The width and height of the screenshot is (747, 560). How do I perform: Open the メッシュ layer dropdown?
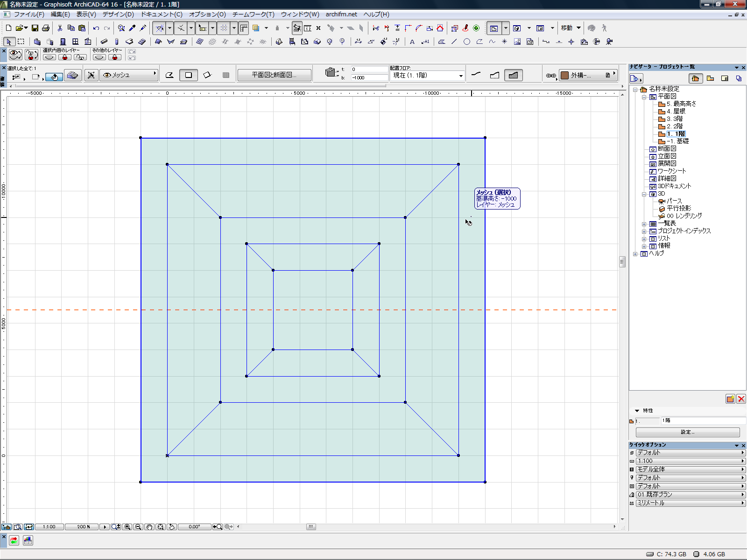click(129, 75)
